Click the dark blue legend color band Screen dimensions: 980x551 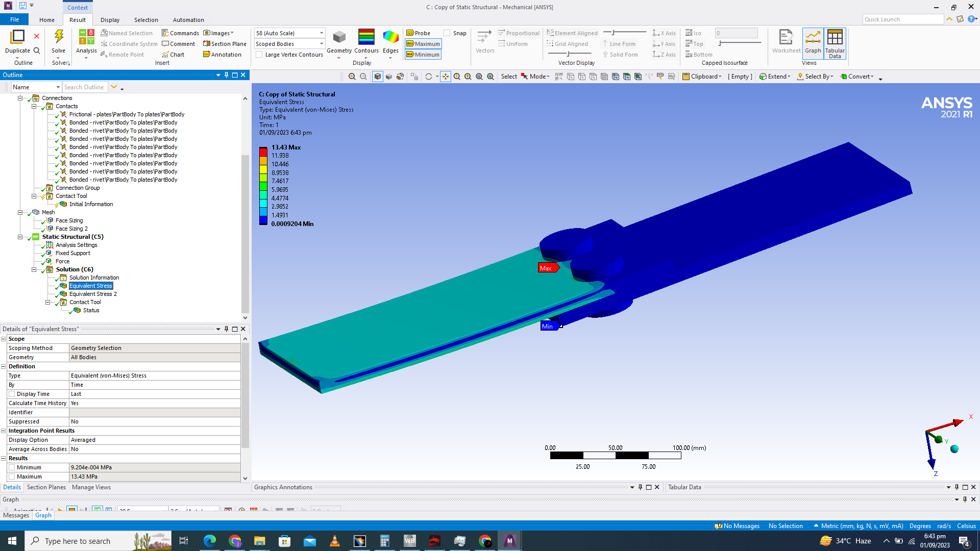(263, 220)
